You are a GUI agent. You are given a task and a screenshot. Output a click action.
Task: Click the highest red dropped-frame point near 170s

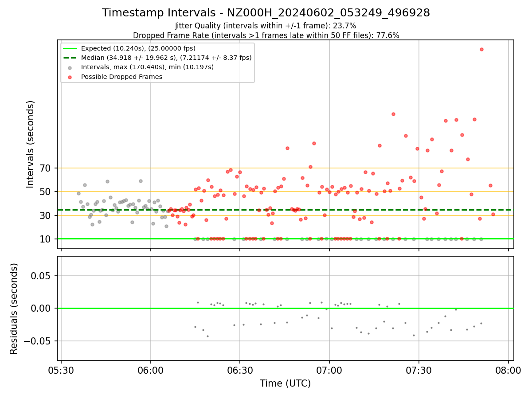481,49
